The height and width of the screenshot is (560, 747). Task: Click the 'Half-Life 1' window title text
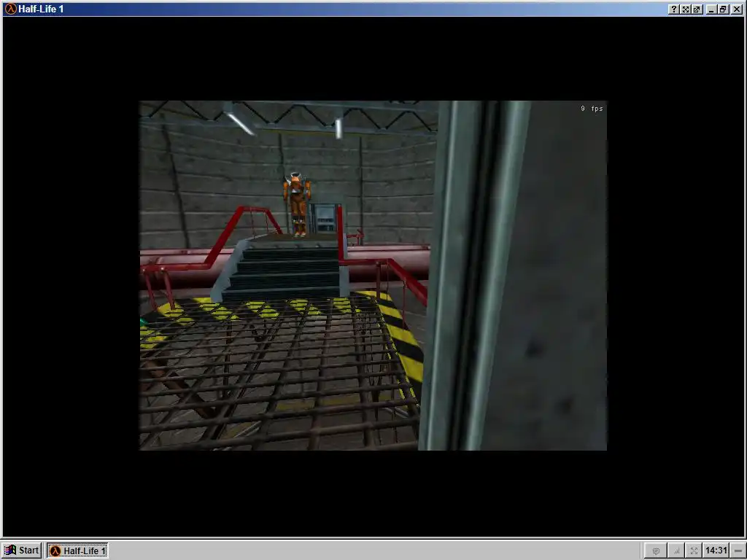pos(41,9)
